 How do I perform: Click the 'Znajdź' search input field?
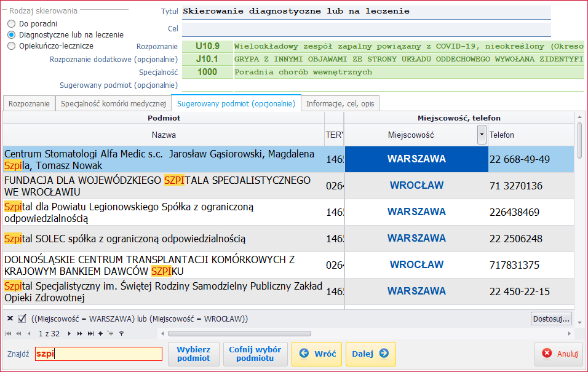[x=98, y=354]
